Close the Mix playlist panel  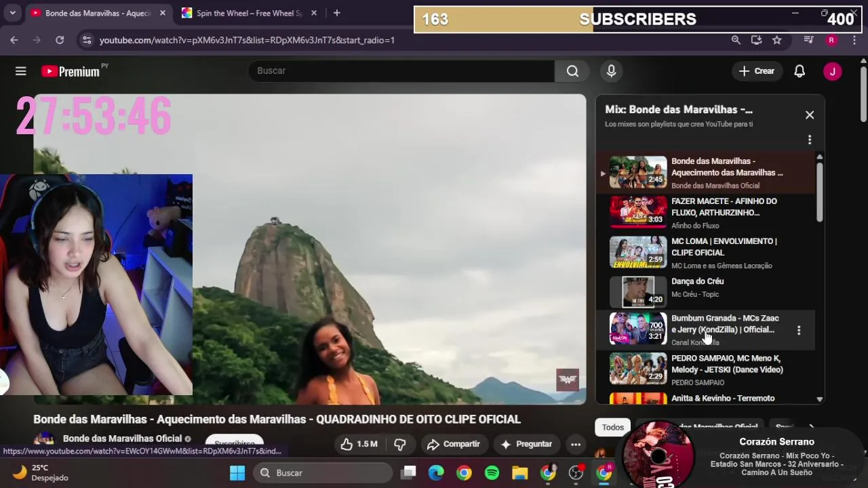pyautogui.click(x=810, y=115)
